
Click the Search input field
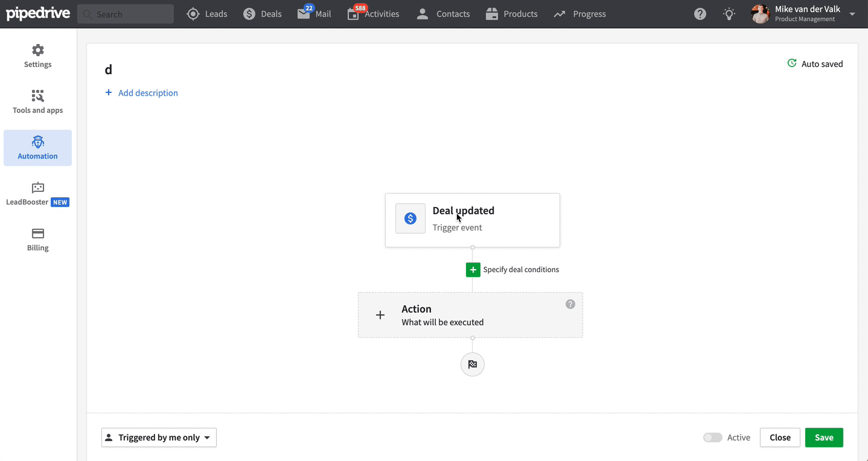click(126, 14)
